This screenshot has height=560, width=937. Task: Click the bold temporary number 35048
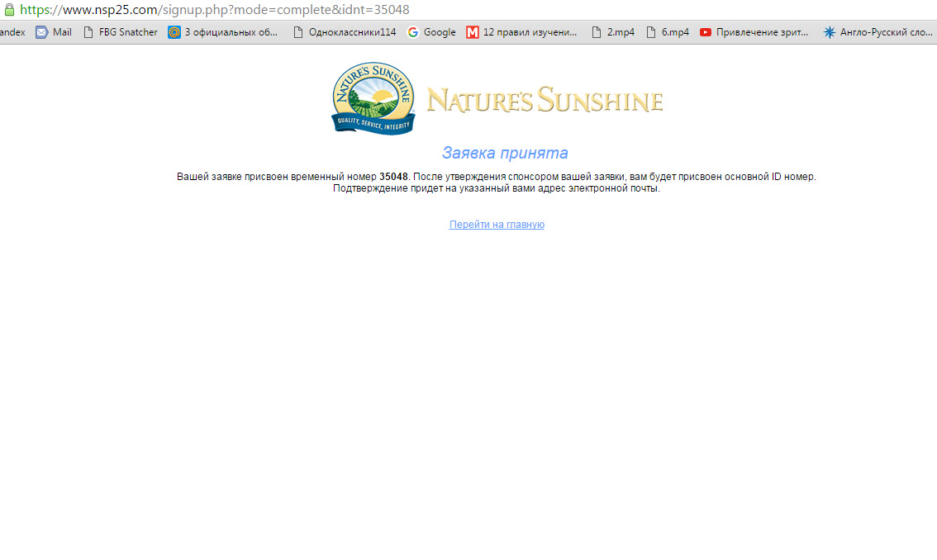(x=393, y=177)
